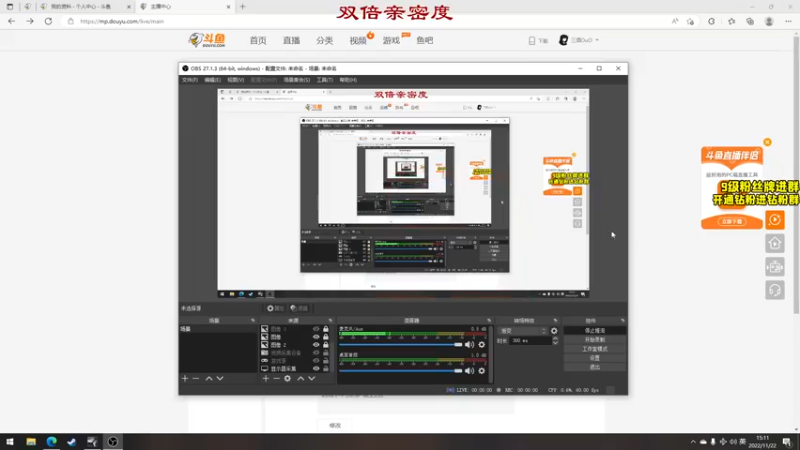Toggle visibility of 图像 3 source
The width and height of the screenshot is (800, 450).
coord(316,329)
